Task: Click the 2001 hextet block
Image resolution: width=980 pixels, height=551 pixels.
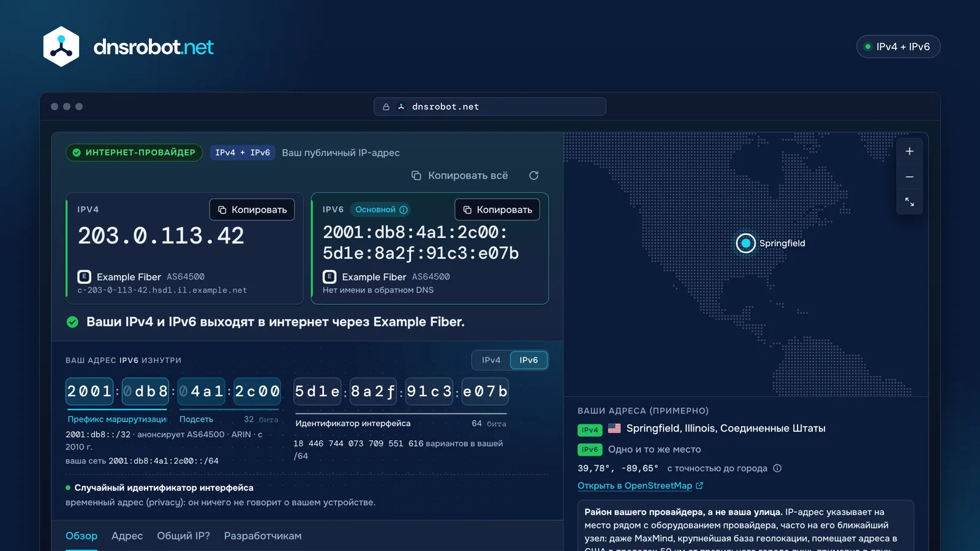Action: click(x=89, y=391)
